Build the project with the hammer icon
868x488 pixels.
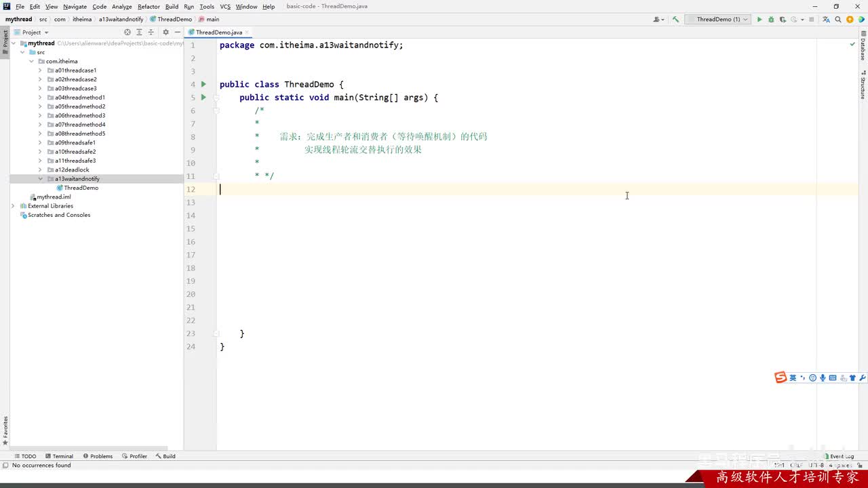point(675,20)
